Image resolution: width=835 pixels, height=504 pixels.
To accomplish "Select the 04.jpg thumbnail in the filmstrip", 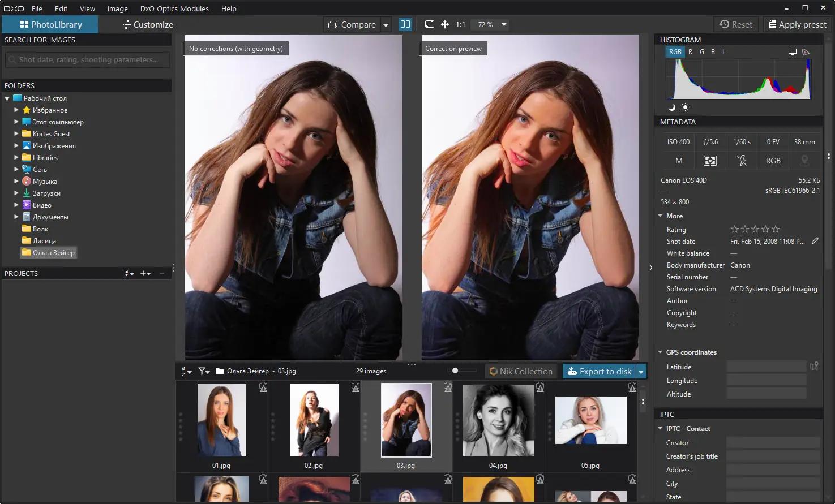I will click(498, 420).
